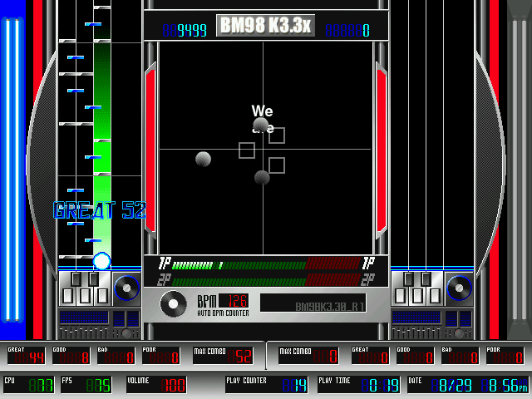532x399 pixels.
Task: Click the 2P GOOD counter
Action: (x=416, y=356)
